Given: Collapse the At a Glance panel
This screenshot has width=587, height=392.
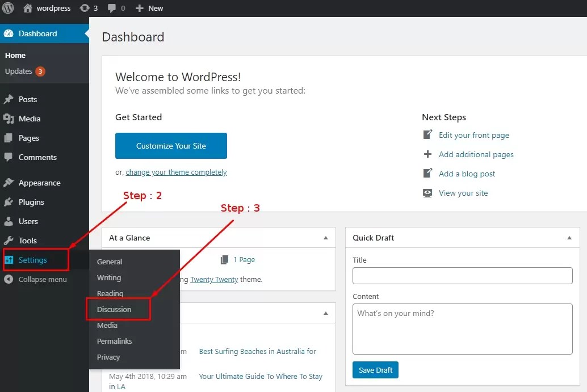Looking at the screenshot, I should click(325, 238).
